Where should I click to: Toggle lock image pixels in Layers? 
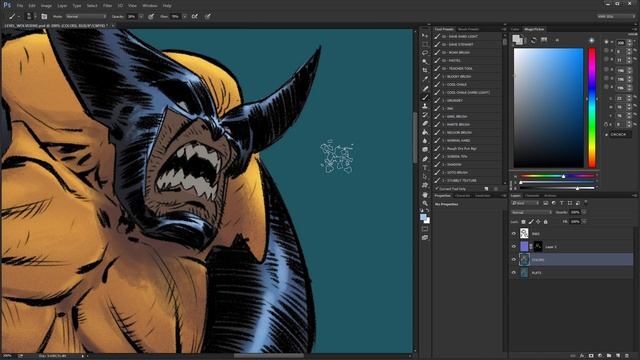click(x=531, y=222)
